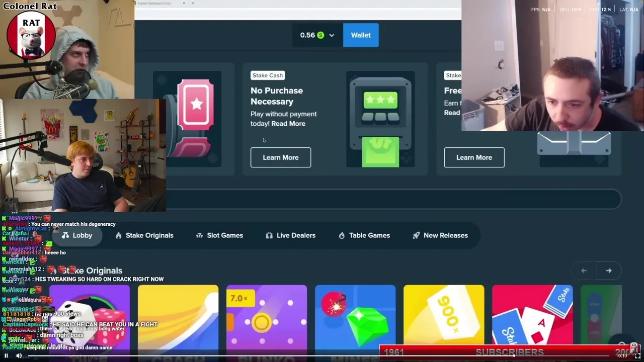Open the red playing cards game thumbnail
The height and width of the screenshot is (362, 644).
[532, 315]
